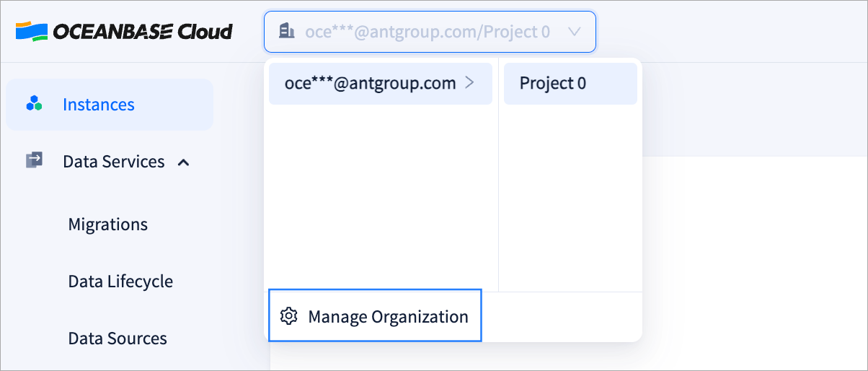Click the oce***@antgroup.com/Project 0 selector text

(x=428, y=32)
